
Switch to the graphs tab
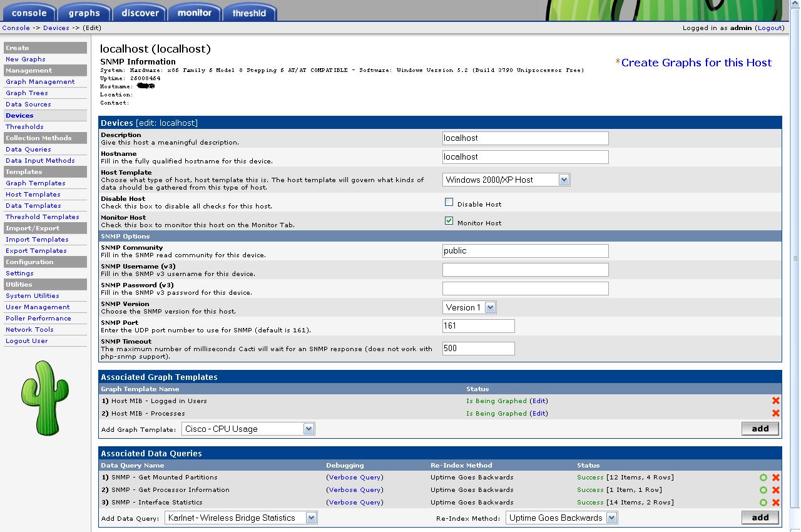[x=84, y=13]
